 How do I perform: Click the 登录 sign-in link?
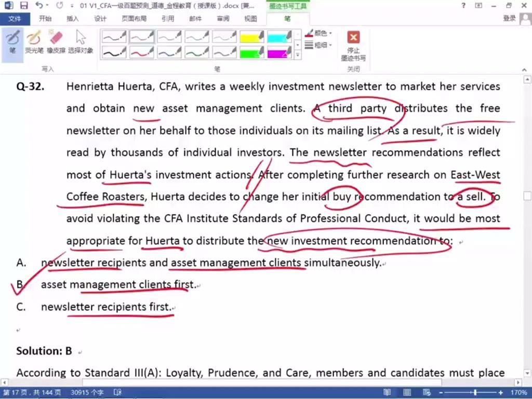pyautogui.click(x=509, y=19)
